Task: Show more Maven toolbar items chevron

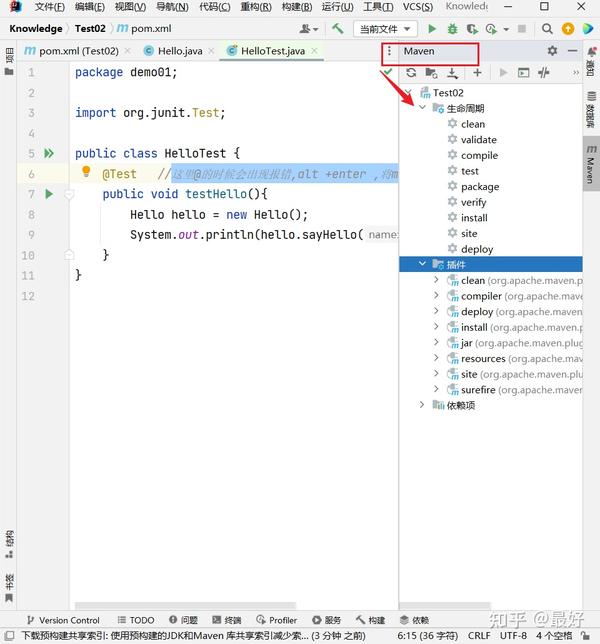Action: 576,73
